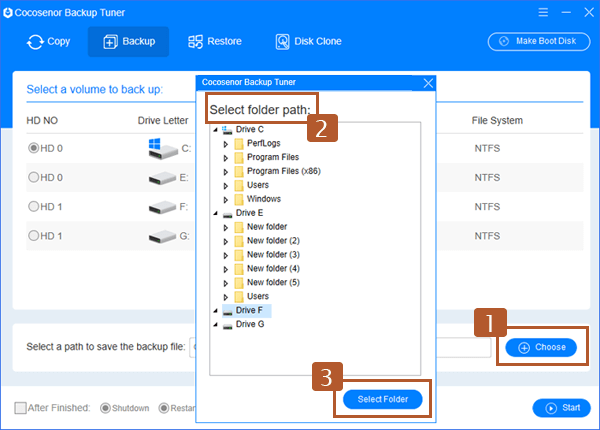Click the Start button
The image size is (600, 430).
561,408
